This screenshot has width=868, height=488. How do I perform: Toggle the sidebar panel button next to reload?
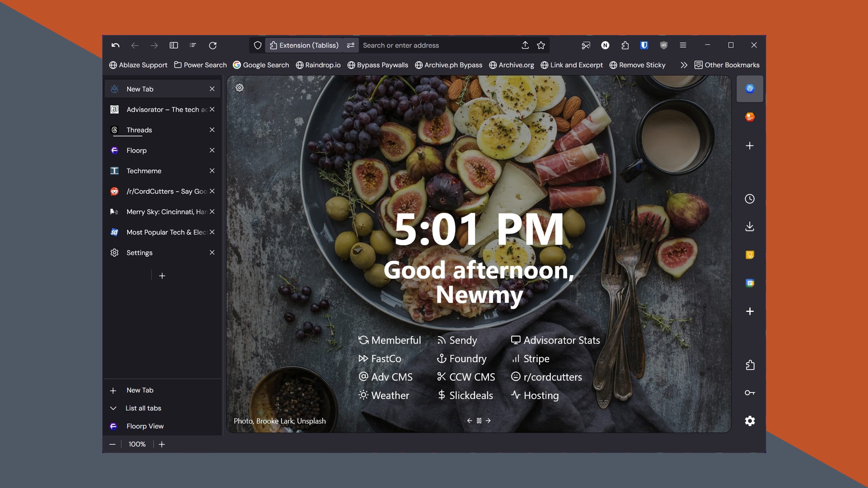(x=174, y=45)
